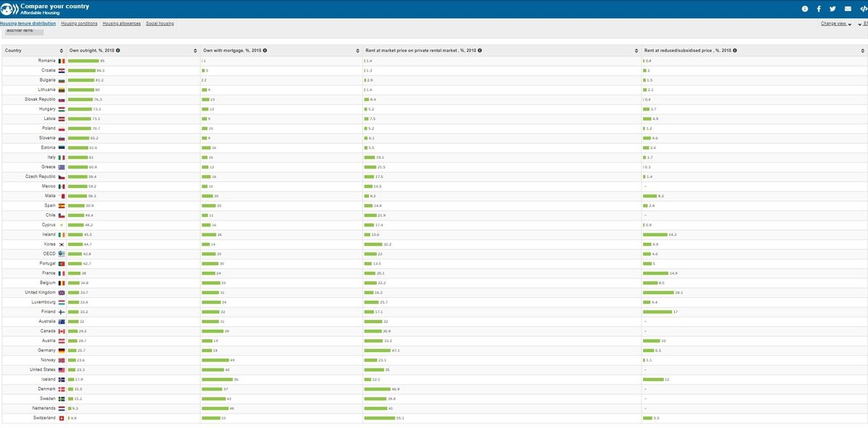
Task: Switch to Housing conditions tab
Action: 79,24
